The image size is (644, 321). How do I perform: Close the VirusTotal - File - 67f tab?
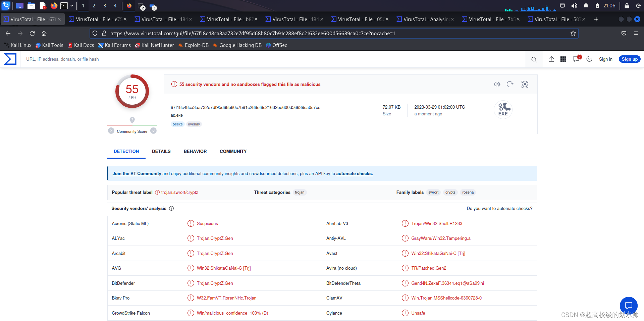tap(59, 19)
